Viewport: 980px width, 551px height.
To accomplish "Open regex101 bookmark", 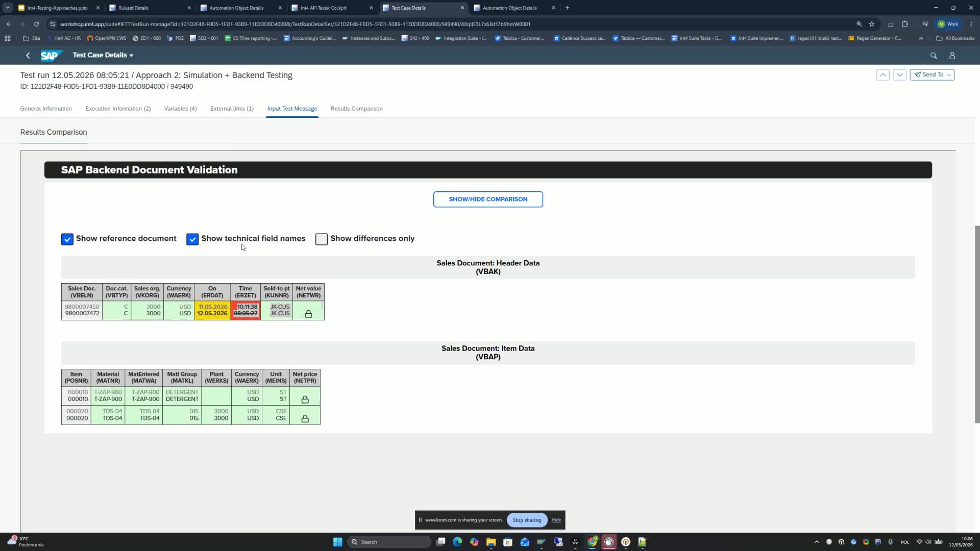I will point(816,38).
